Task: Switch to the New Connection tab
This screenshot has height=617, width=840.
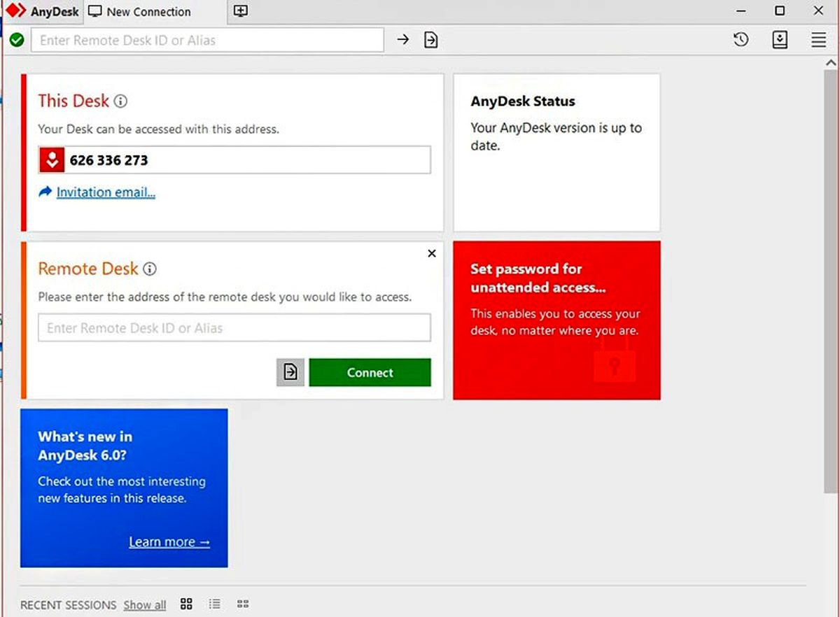Action: 148,12
